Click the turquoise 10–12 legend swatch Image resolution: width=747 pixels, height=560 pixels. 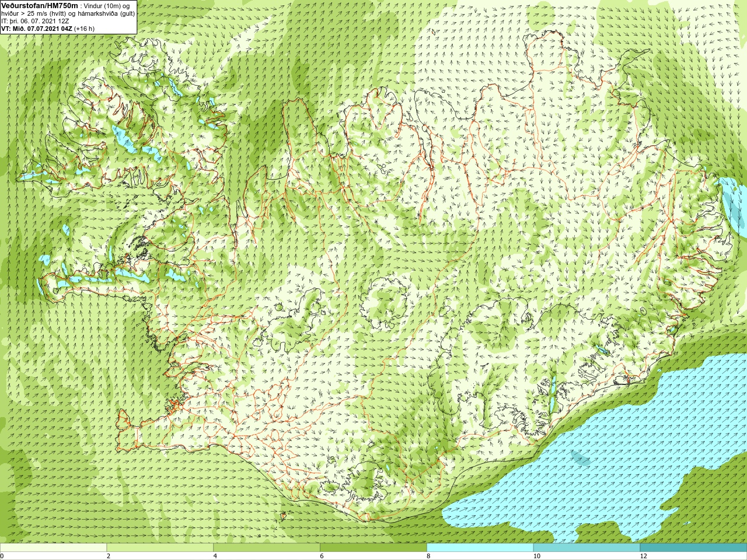coord(587,548)
